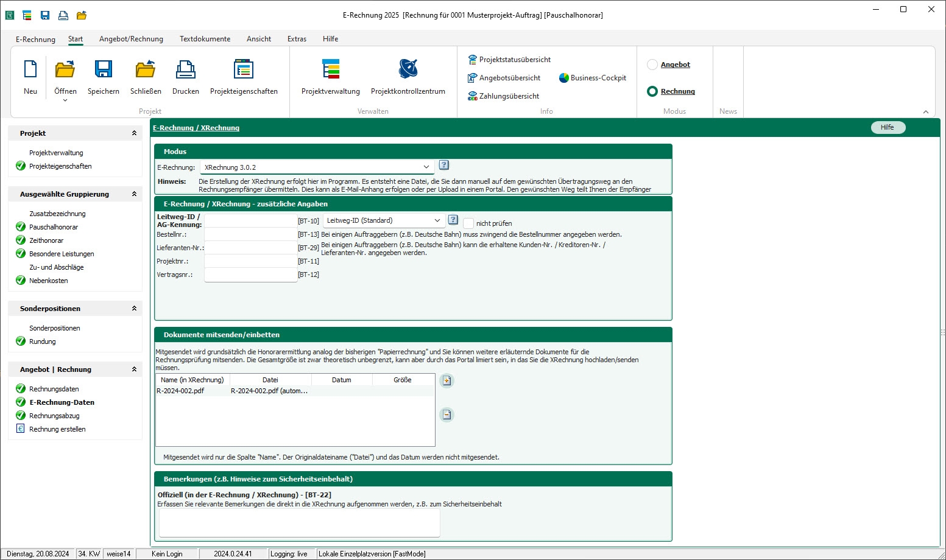Click the remove document icon beside file list
Image resolution: width=946 pixels, height=560 pixels.
coord(447,415)
